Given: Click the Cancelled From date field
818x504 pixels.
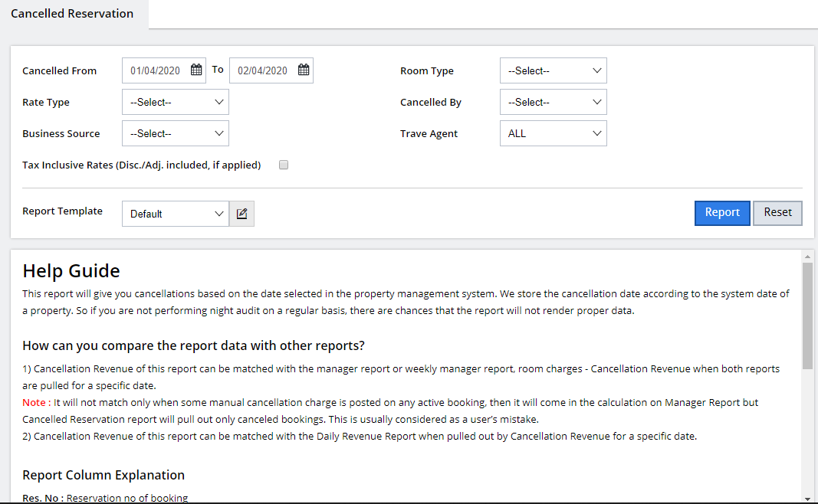Looking at the screenshot, I should click(156, 70).
